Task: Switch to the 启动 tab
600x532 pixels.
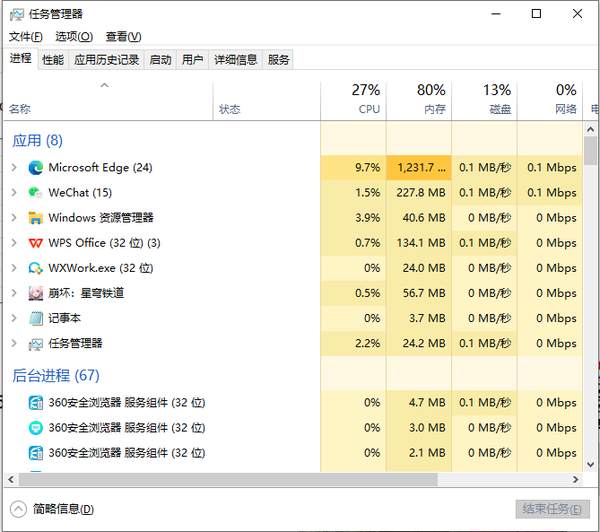Action: [x=160, y=60]
